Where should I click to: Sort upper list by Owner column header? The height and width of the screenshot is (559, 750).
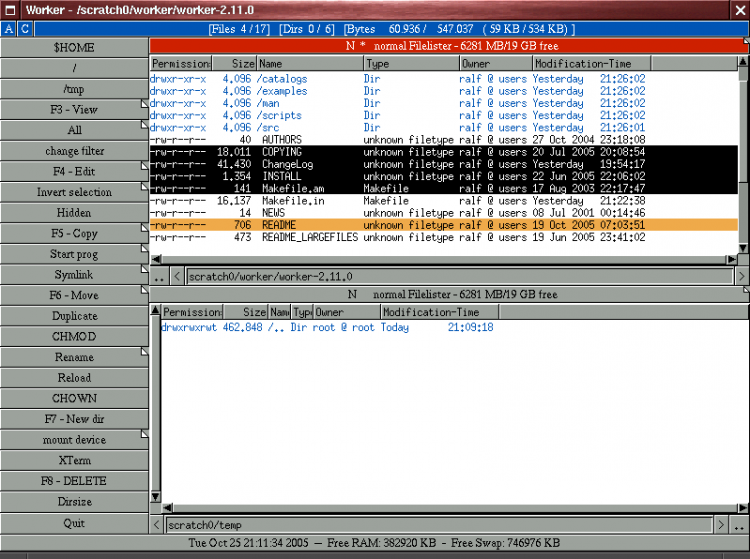pyautogui.click(x=496, y=64)
